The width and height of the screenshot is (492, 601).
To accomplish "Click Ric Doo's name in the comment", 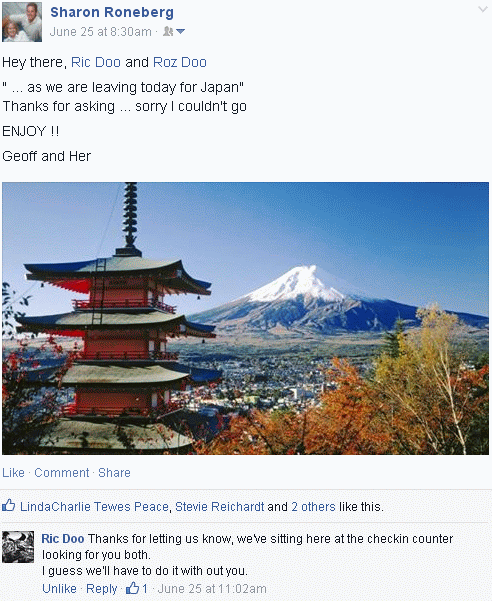I will click(x=63, y=539).
